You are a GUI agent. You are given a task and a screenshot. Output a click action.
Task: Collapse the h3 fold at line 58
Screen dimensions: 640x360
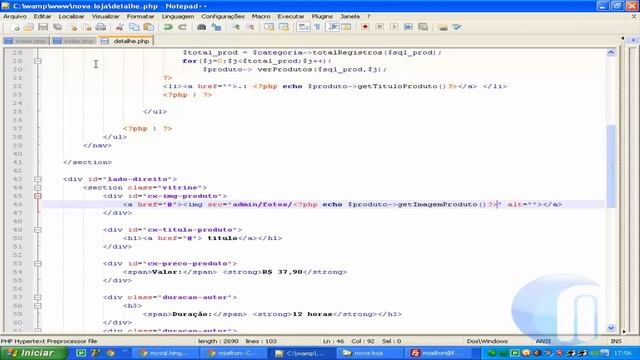(38, 306)
